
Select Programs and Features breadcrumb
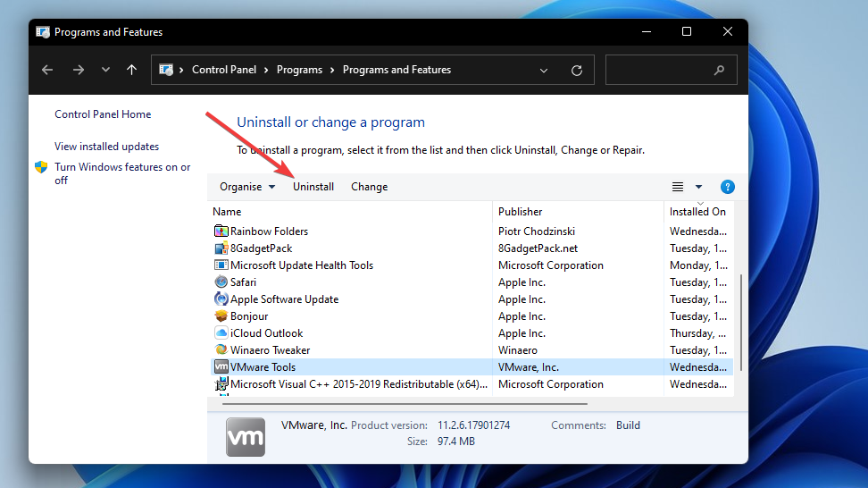(396, 70)
